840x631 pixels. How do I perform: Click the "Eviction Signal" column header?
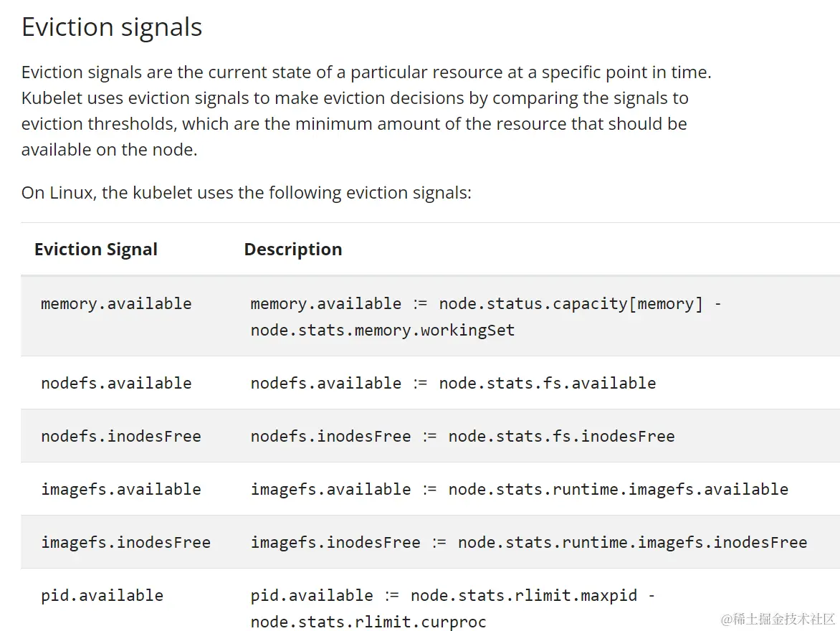pos(96,250)
